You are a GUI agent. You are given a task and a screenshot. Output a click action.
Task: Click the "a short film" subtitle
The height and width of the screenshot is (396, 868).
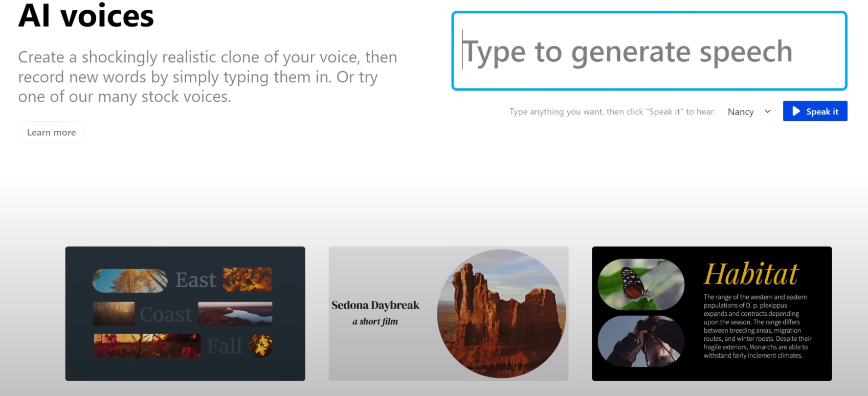point(375,321)
